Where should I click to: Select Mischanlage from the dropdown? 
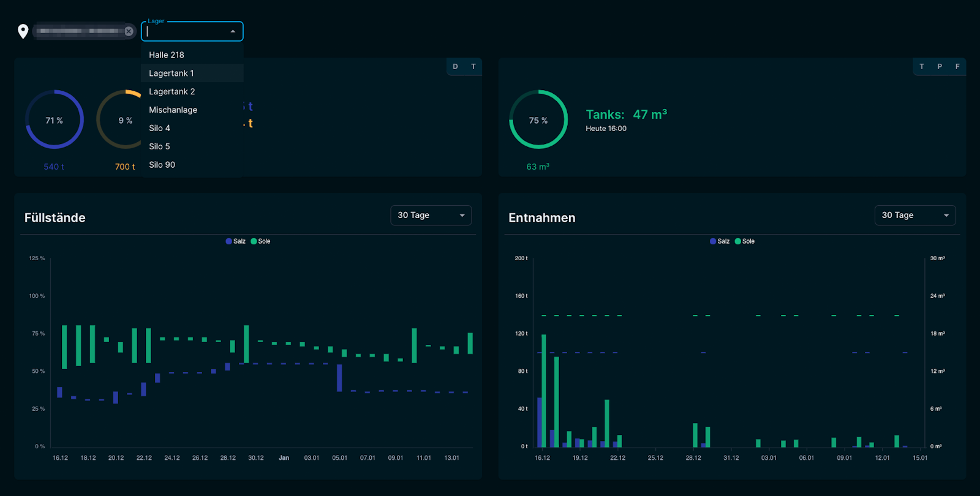point(192,110)
